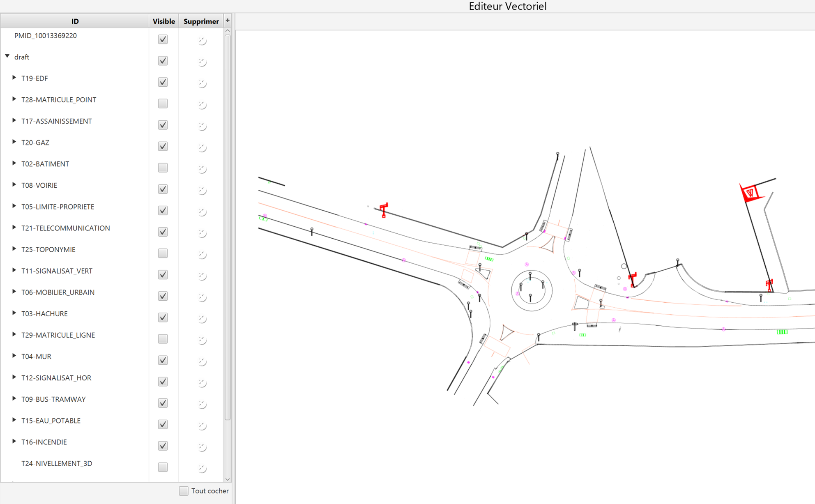Expand the T19-EDF layer node

14,78
